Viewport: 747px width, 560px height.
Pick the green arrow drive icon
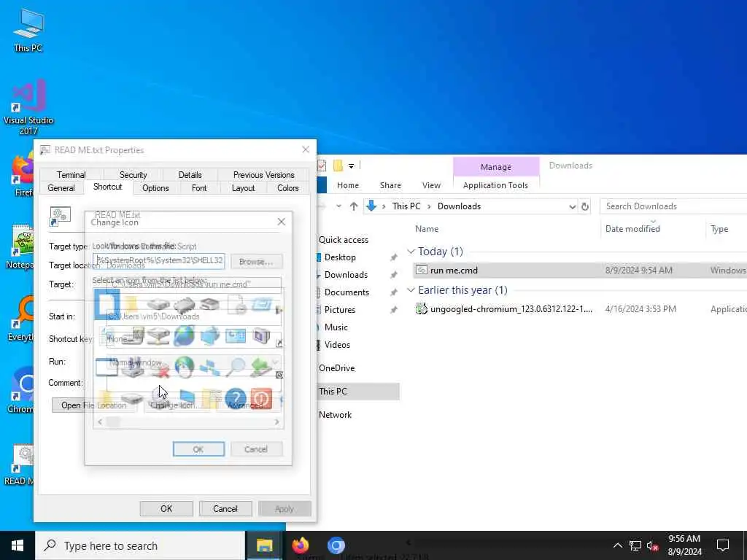261,367
